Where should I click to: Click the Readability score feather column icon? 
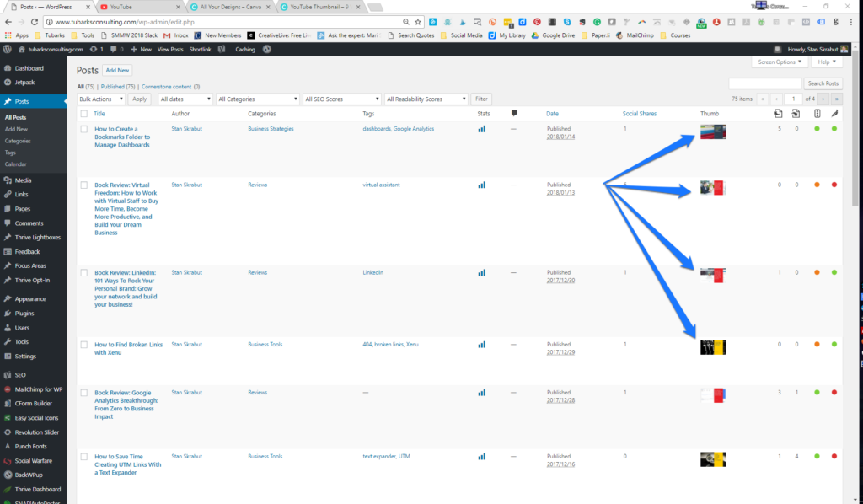[834, 113]
